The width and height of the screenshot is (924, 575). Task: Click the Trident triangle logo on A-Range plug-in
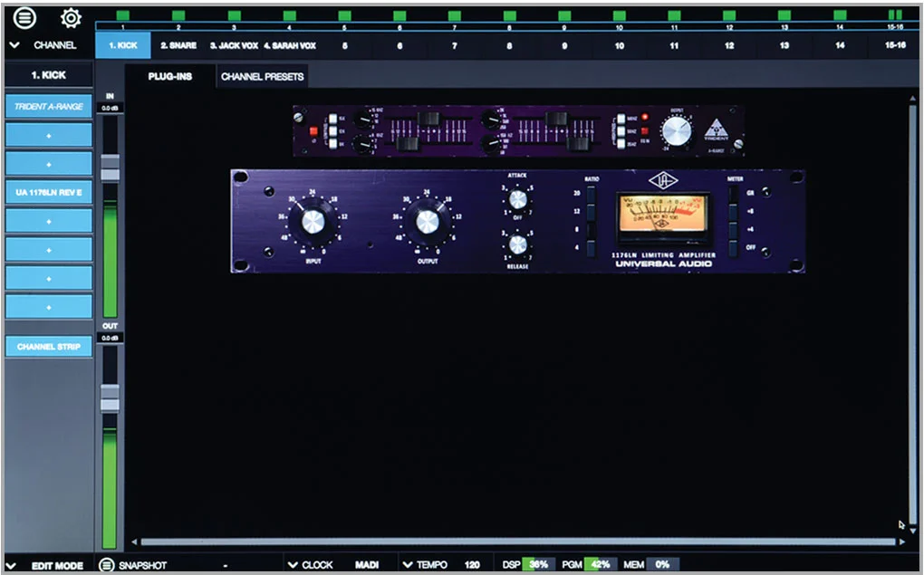point(717,129)
